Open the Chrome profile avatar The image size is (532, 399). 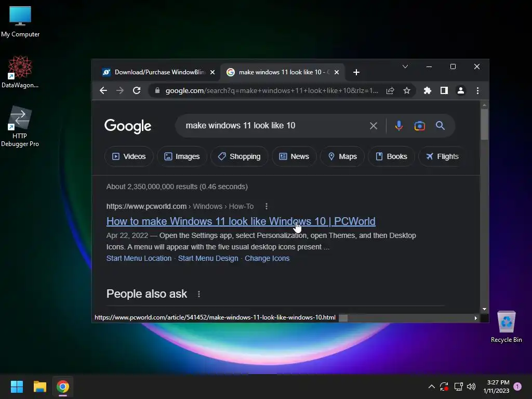tap(461, 90)
